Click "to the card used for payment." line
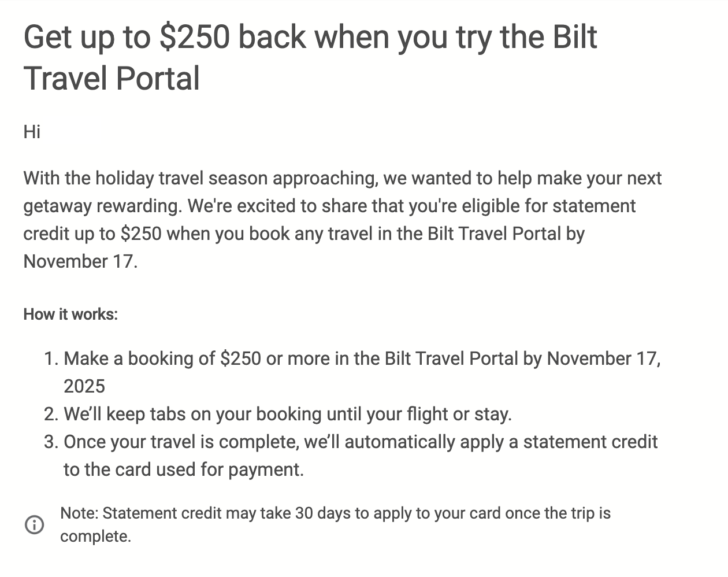 183,469
